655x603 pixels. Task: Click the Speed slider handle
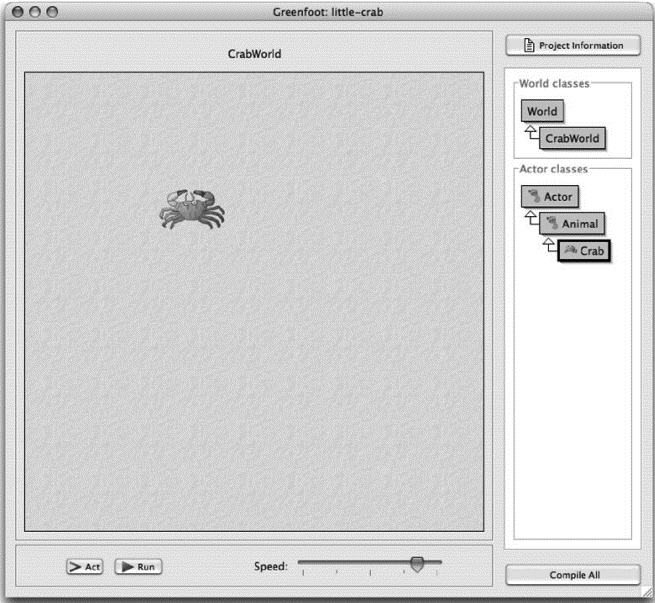418,566
